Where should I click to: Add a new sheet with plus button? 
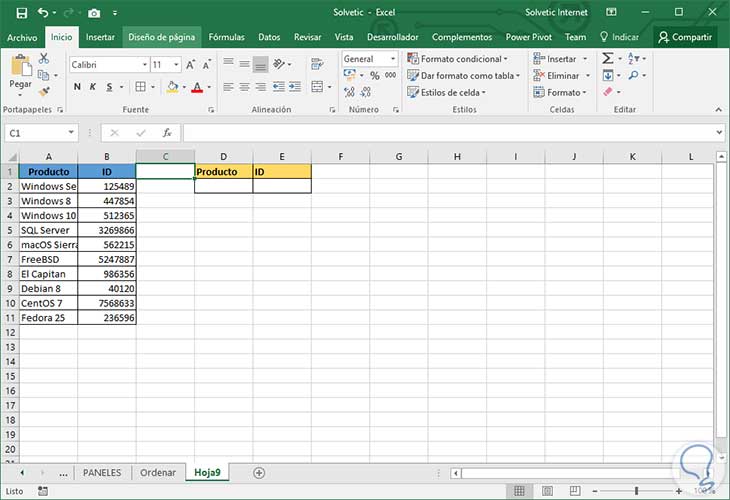click(259, 473)
